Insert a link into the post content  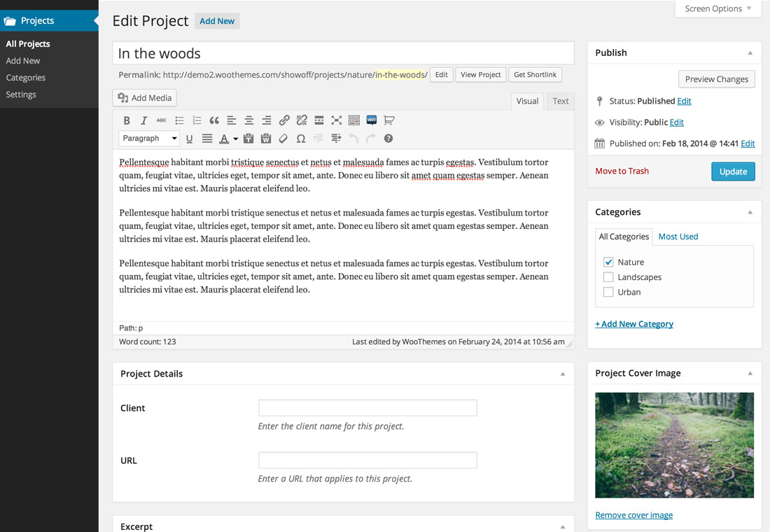[x=284, y=120]
